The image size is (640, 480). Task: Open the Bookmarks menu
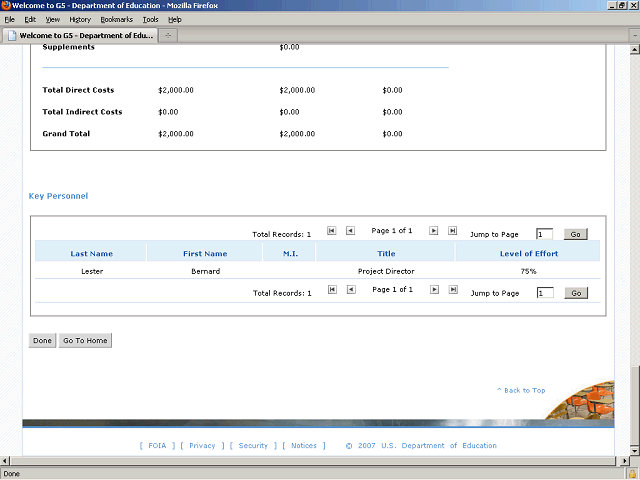[116, 19]
